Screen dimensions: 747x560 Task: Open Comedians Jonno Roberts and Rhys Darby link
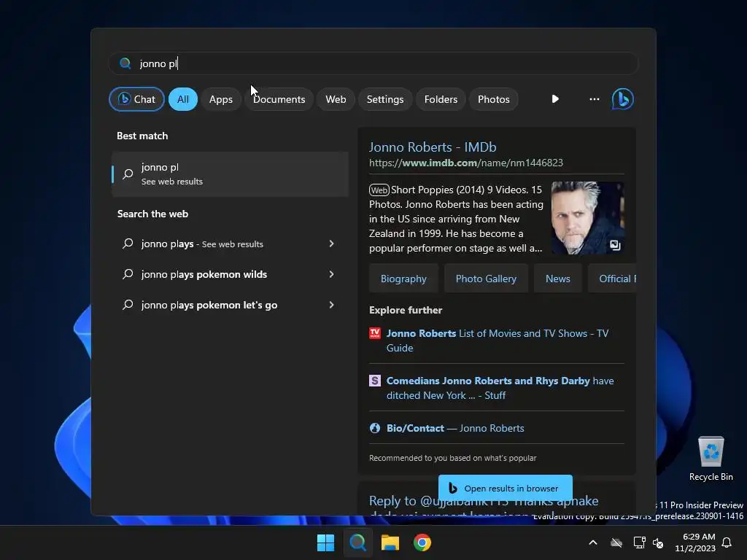pos(500,388)
